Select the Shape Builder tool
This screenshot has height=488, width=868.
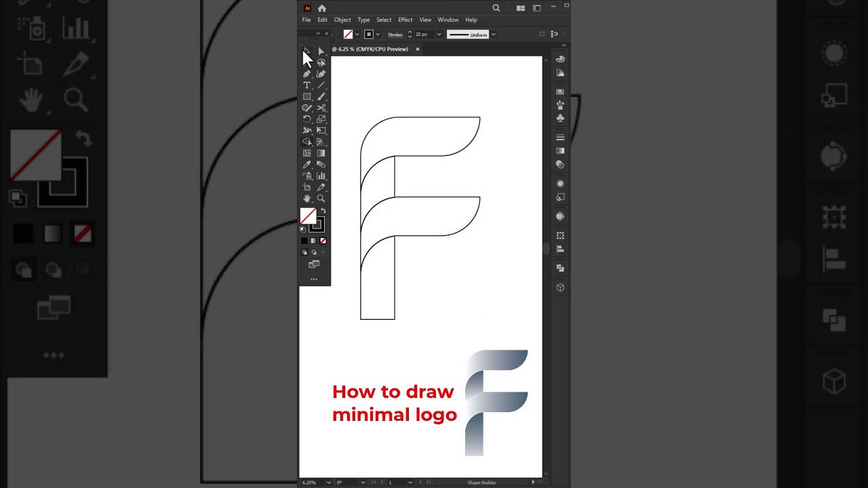click(307, 142)
